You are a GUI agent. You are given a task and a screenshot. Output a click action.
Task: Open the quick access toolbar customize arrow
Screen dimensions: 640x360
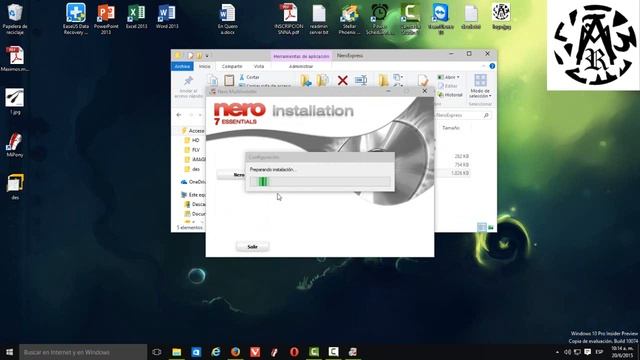(x=207, y=56)
